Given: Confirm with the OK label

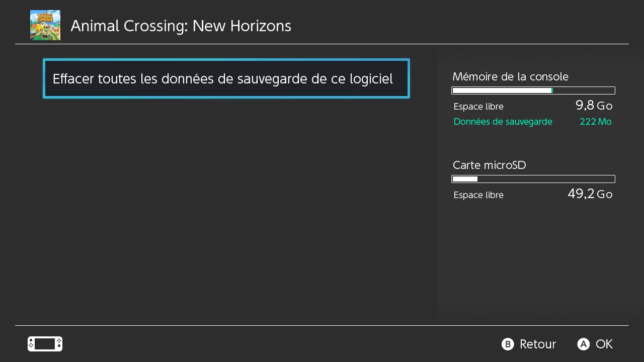Looking at the screenshot, I should (x=604, y=344).
